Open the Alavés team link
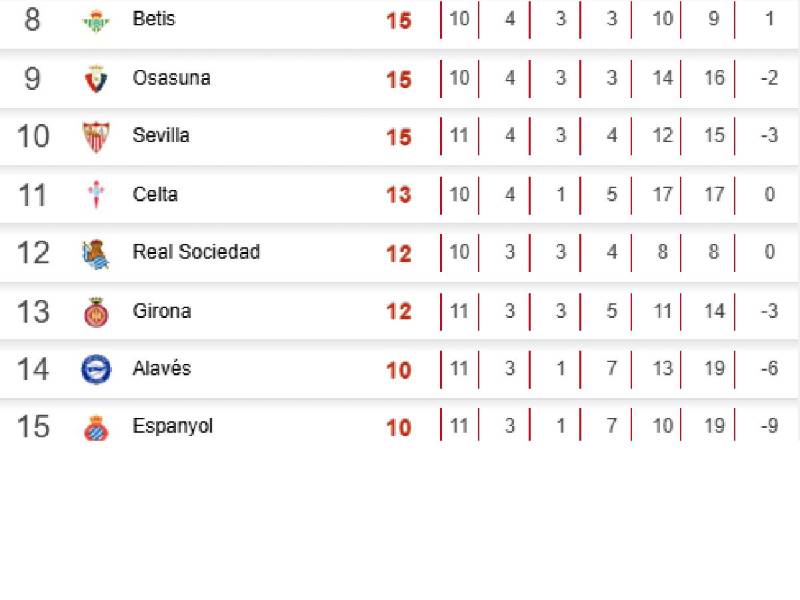The image size is (800, 600). pyautogui.click(x=161, y=368)
